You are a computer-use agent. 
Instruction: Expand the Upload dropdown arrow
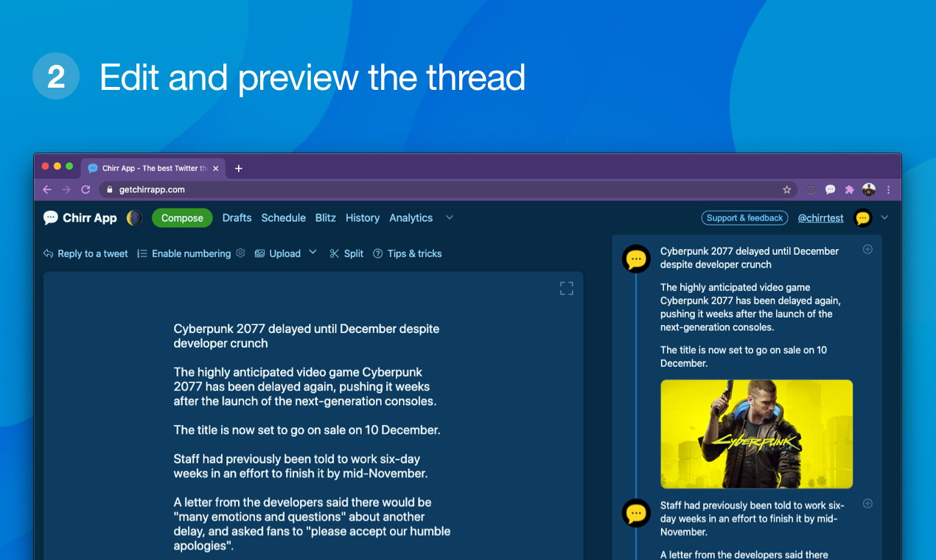(x=312, y=252)
